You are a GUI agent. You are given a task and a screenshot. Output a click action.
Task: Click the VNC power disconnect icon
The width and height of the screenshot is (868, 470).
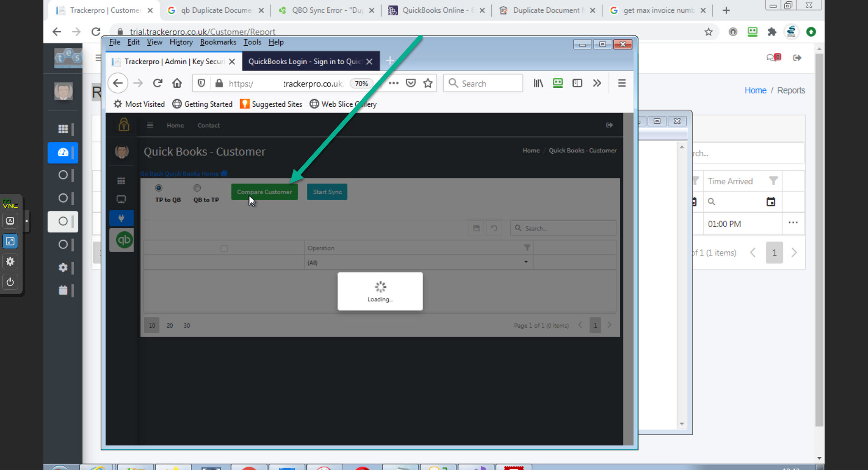10,282
